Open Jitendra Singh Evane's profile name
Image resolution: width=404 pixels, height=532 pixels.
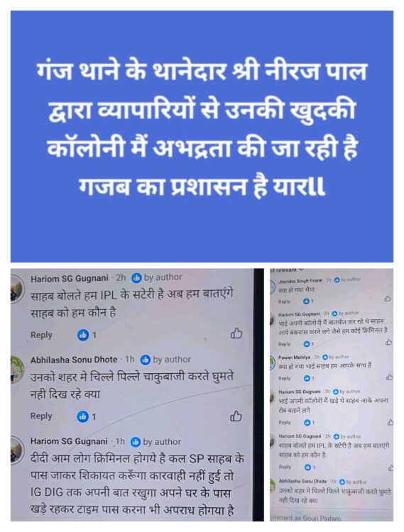[300, 282]
